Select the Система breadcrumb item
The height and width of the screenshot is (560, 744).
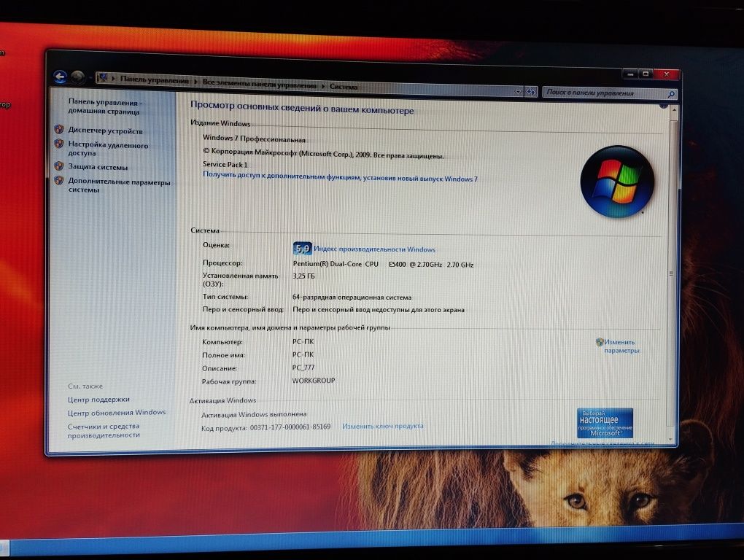coord(344,87)
